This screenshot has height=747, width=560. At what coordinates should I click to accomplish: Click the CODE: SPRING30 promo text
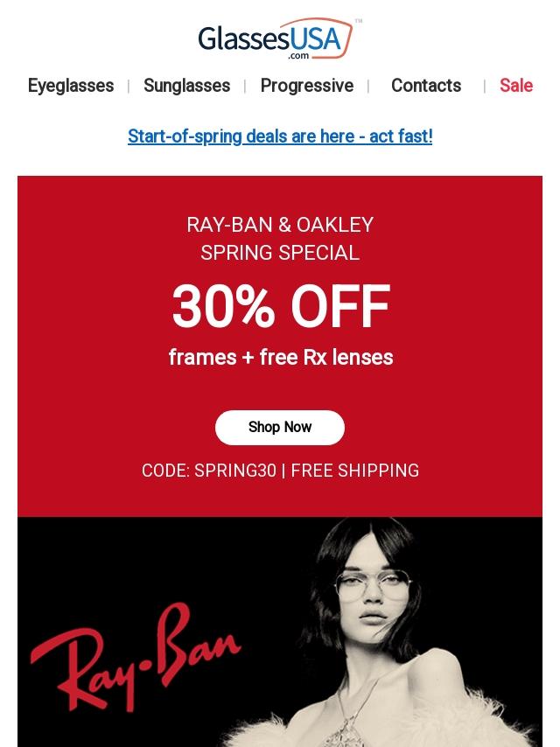point(208,471)
